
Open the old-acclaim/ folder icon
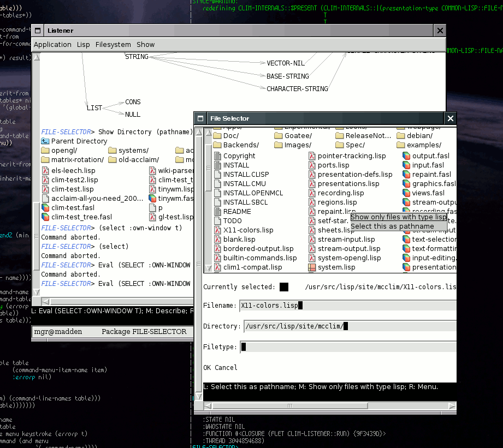coord(113,159)
